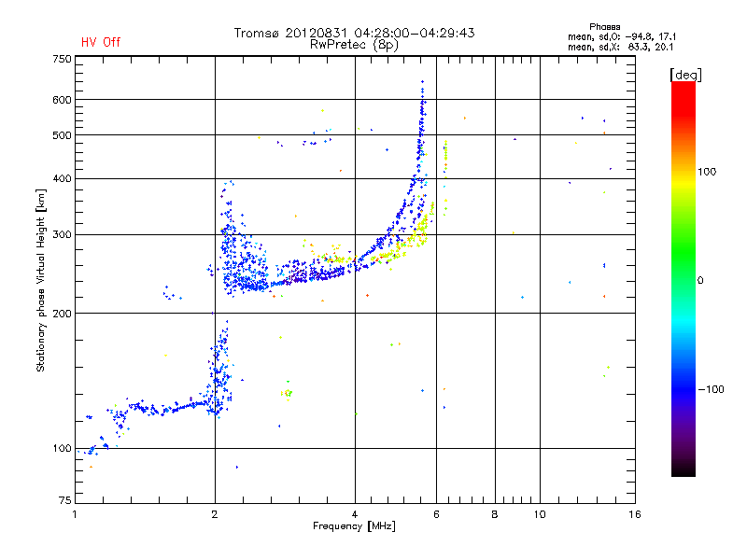Image resolution: width=747 pixels, height=560 pixels.
Task: Click the black bottom of the colorbar
Action: (x=684, y=469)
